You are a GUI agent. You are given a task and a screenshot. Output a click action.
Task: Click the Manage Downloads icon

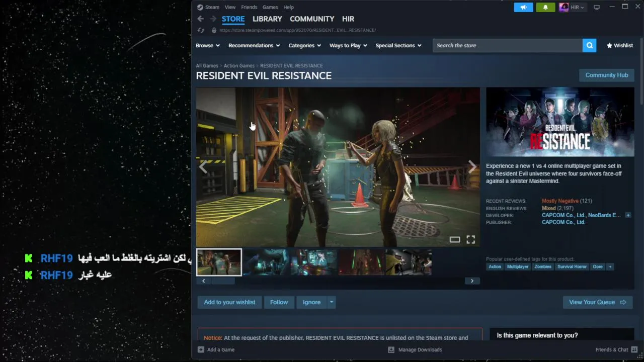tap(391, 349)
